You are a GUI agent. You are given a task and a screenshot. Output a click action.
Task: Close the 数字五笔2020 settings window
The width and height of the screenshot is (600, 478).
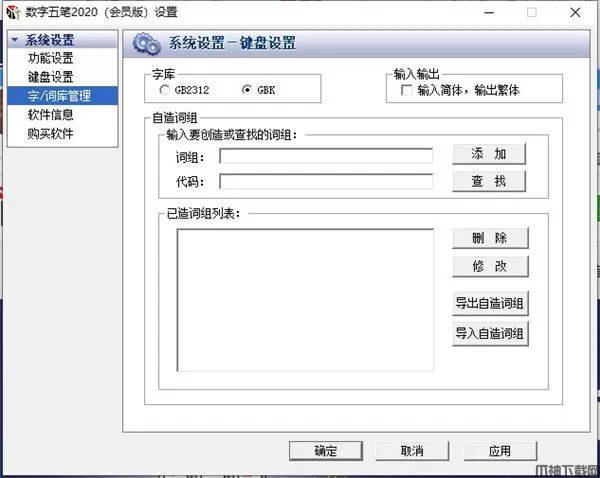[575, 13]
